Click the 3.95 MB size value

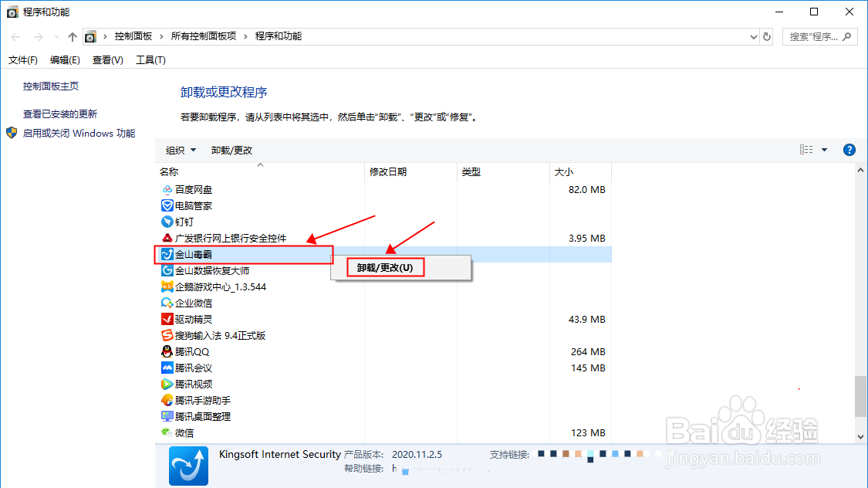[587, 238]
